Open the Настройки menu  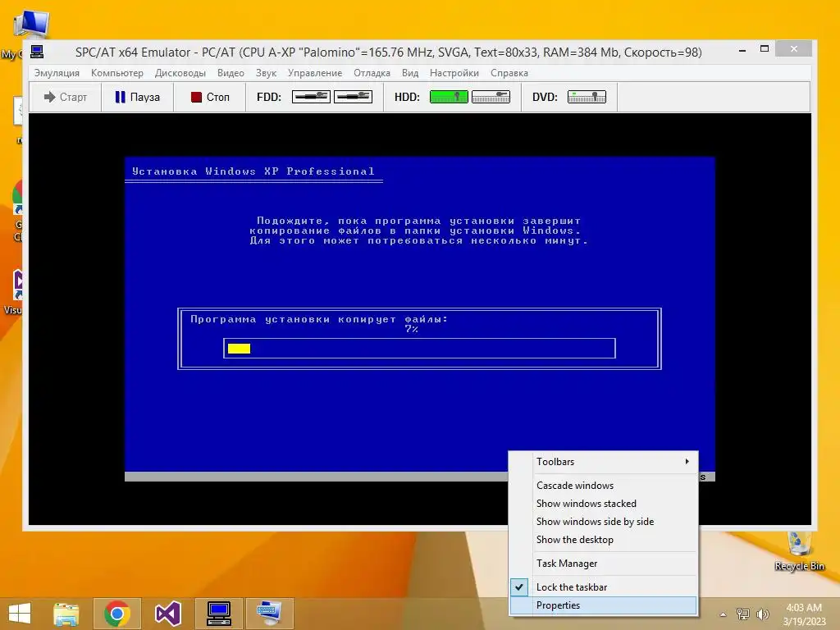454,73
